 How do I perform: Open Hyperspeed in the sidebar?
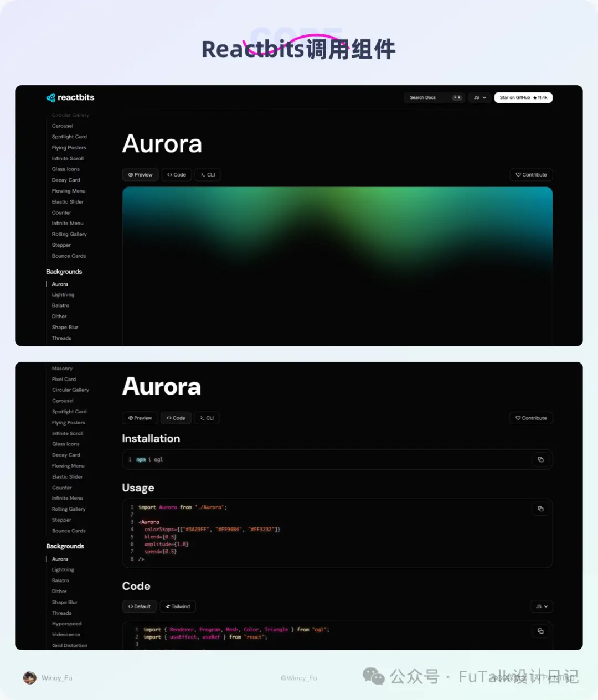coord(66,624)
